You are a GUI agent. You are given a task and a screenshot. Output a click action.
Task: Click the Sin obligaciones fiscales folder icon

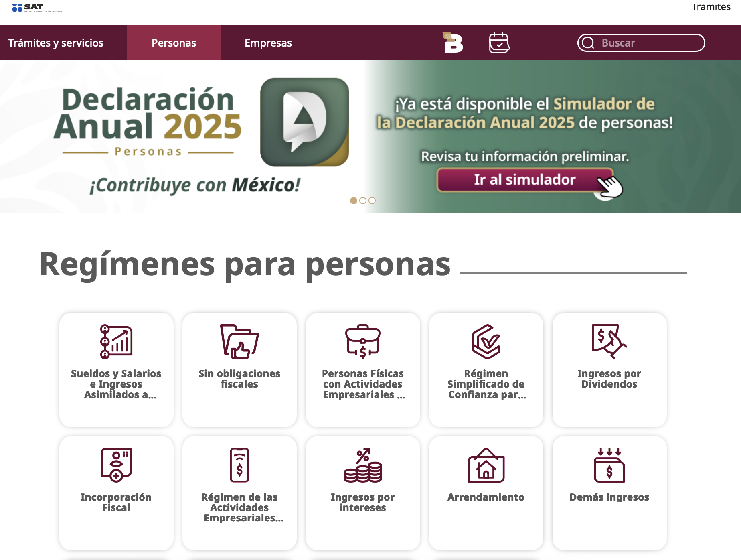pos(239,341)
